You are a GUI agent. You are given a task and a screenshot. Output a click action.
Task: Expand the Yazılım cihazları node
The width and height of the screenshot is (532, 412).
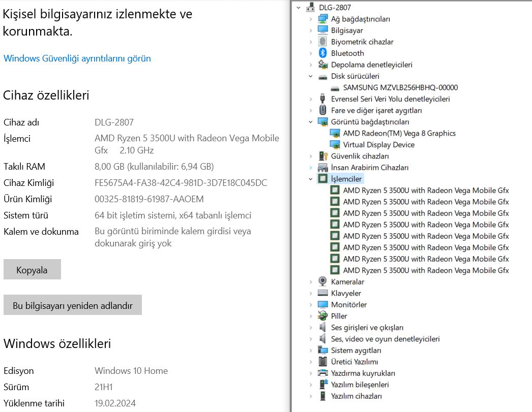(311, 396)
